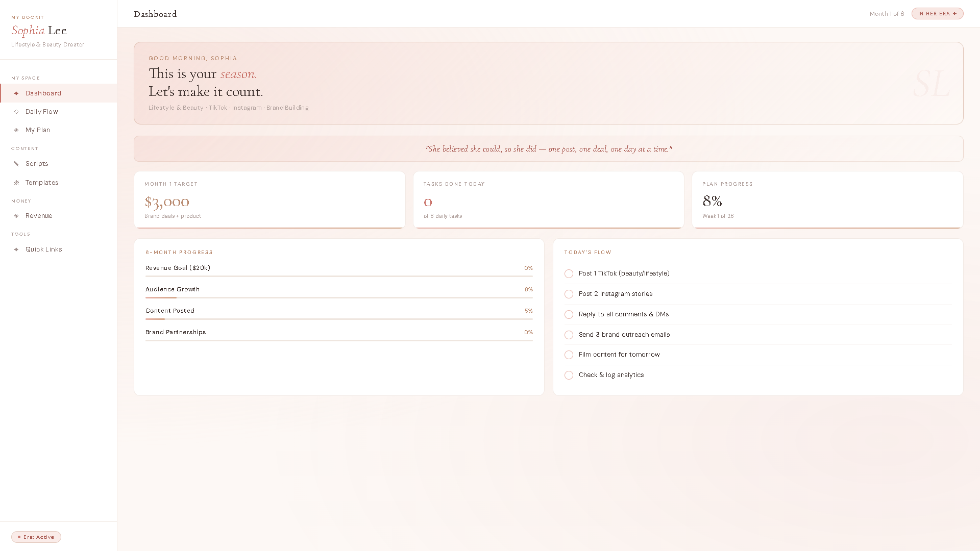Open Templates in the sidebar

tap(59, 183)
